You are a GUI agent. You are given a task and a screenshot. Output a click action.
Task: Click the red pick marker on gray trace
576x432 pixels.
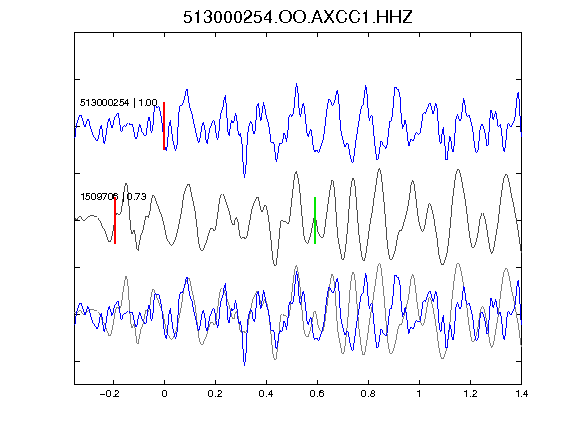115,220
